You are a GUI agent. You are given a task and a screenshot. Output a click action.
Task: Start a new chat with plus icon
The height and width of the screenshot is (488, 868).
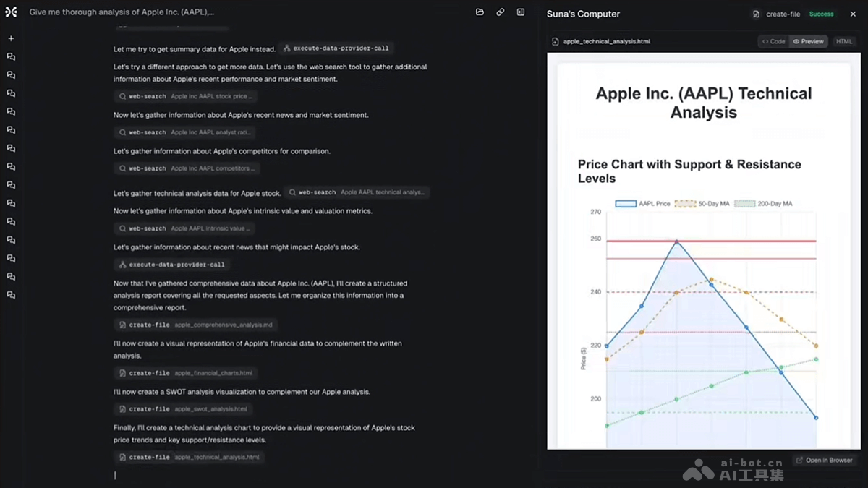11,38
